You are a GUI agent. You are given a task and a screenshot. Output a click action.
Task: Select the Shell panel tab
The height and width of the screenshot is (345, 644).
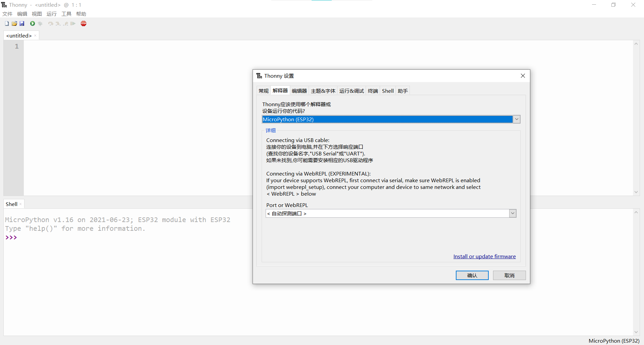[x=11, y=204]
